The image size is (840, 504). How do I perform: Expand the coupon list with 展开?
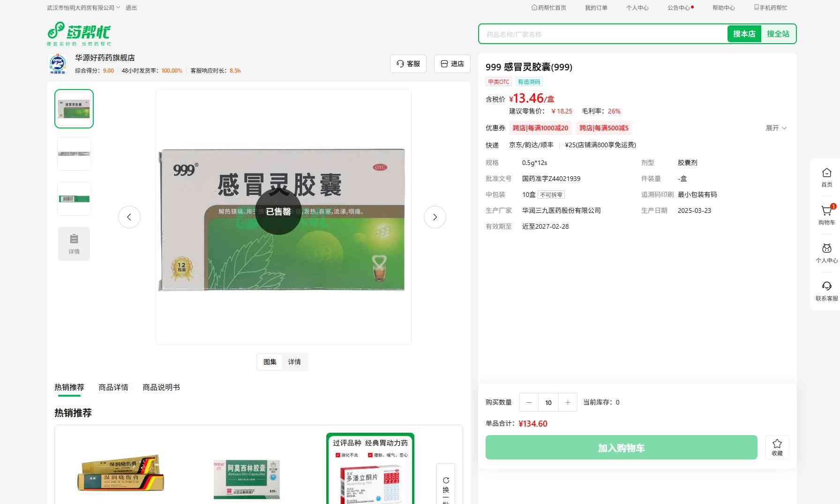776,128
